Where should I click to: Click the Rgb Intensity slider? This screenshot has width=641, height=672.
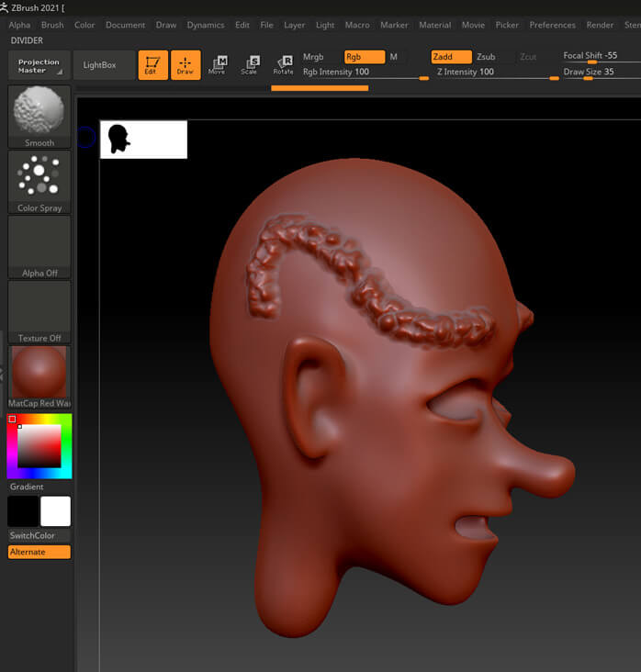tap(365, 73)
